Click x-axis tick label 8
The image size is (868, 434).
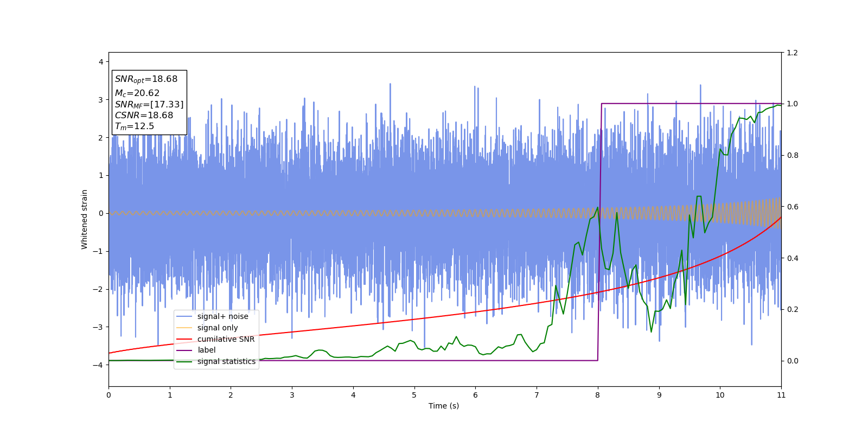(598, 395)
